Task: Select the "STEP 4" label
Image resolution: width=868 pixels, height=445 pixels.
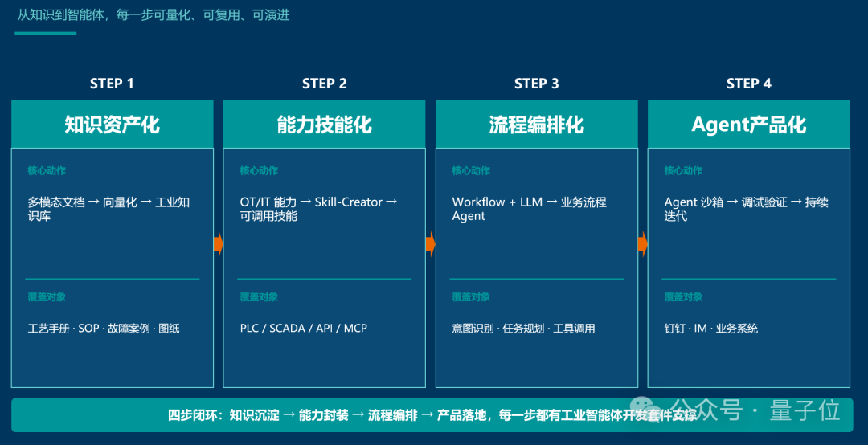Action: point(748,84)
